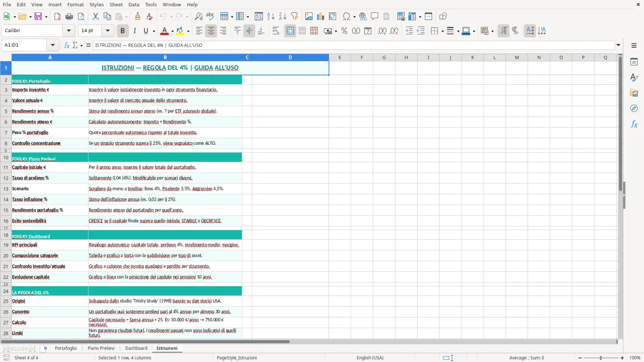Switch to the Dashboard sheet tab
This screenshot has height=362, width=644.
pos(136,348)
